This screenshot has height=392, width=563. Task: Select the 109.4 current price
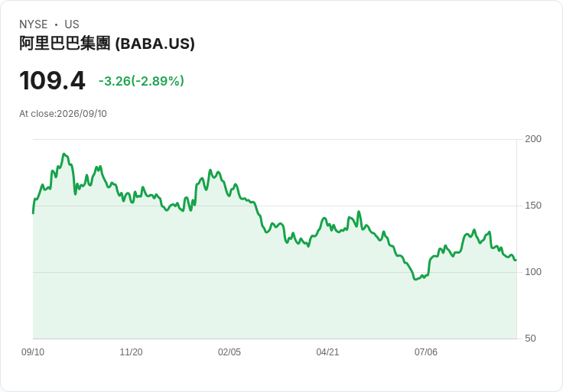(53, 80)
